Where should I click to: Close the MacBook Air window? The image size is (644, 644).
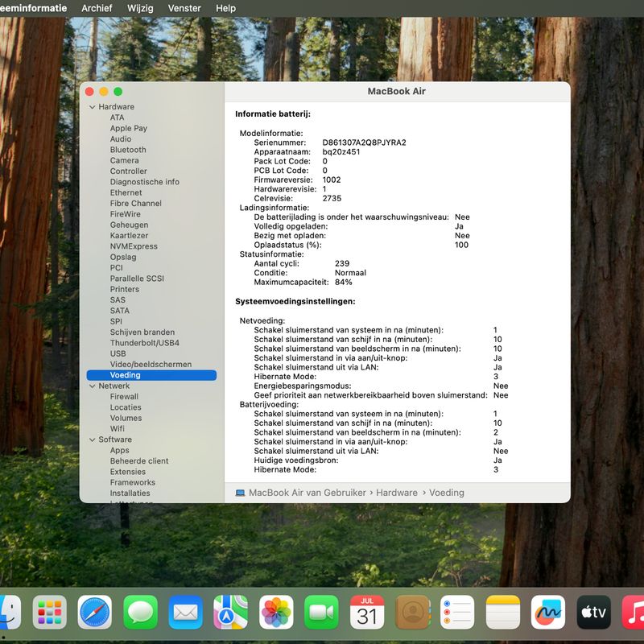click(89, 92)
